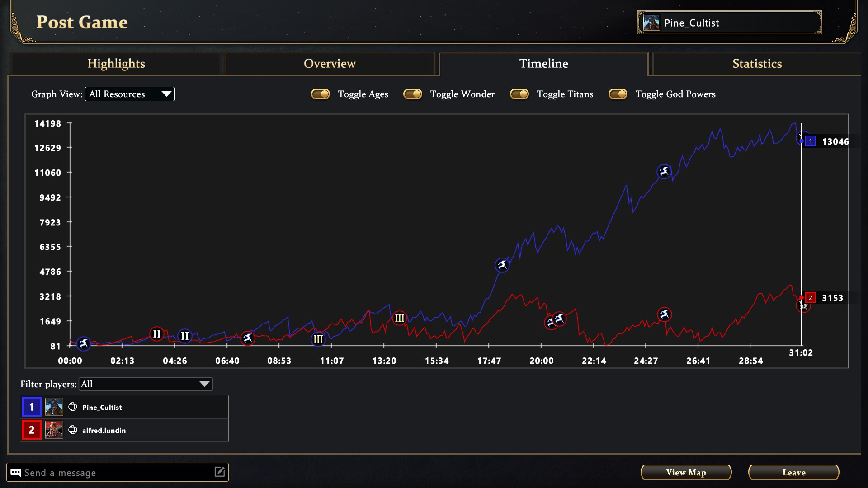The height and width of the screenshot is (488, 868).
Task: Click the blue player 1 color swatch
Action: pyautogui.click(x=32, y=407)
